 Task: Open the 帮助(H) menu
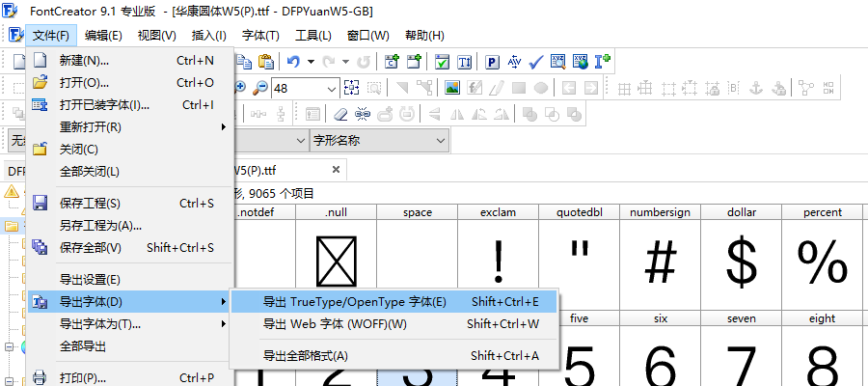point(424,36)
